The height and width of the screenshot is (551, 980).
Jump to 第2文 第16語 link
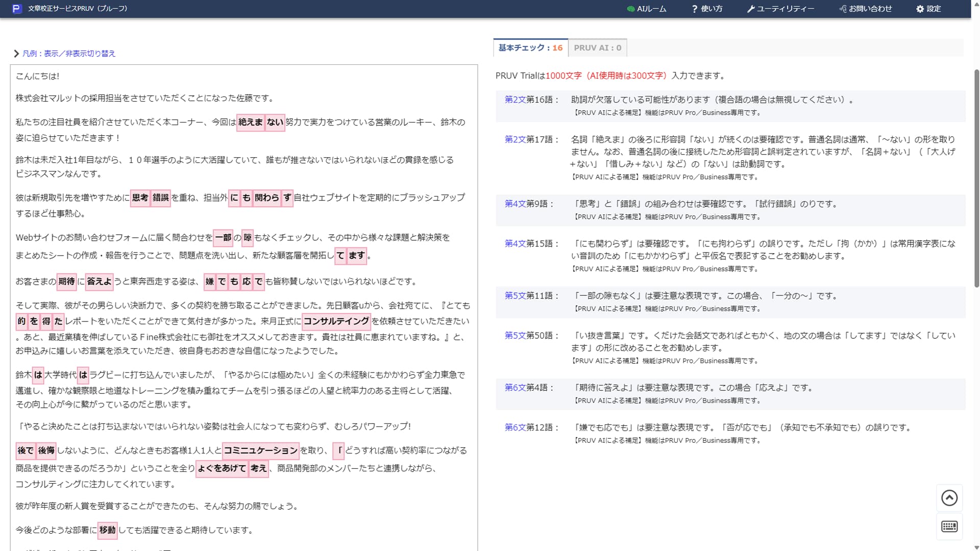515,100
